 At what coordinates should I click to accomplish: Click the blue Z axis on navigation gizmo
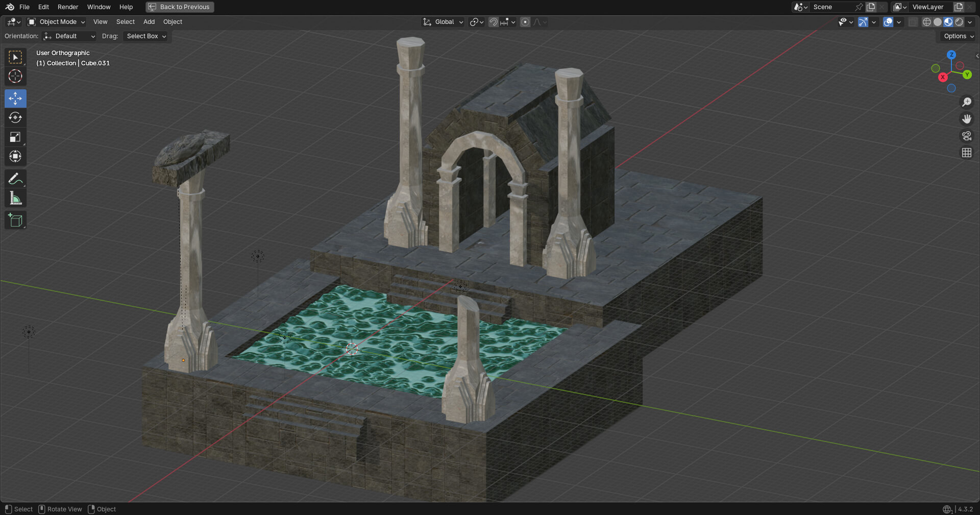(x=951, y=55)
